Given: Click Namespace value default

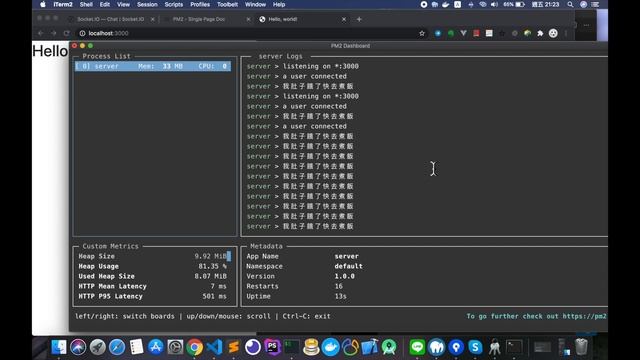Looking at the screenshot, I should click(349, 266).
